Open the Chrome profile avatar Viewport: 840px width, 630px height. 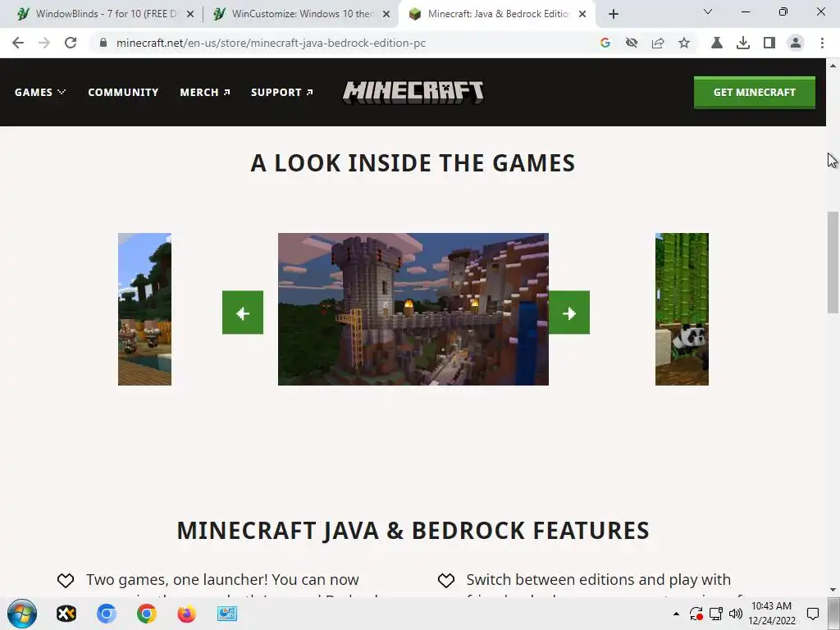796,43
